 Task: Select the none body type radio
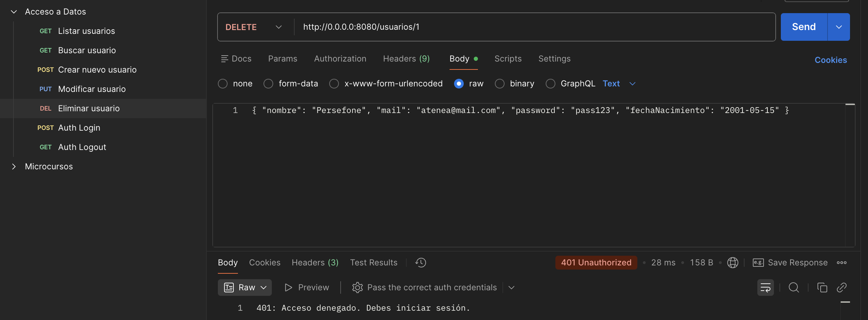tap(223, 84)
